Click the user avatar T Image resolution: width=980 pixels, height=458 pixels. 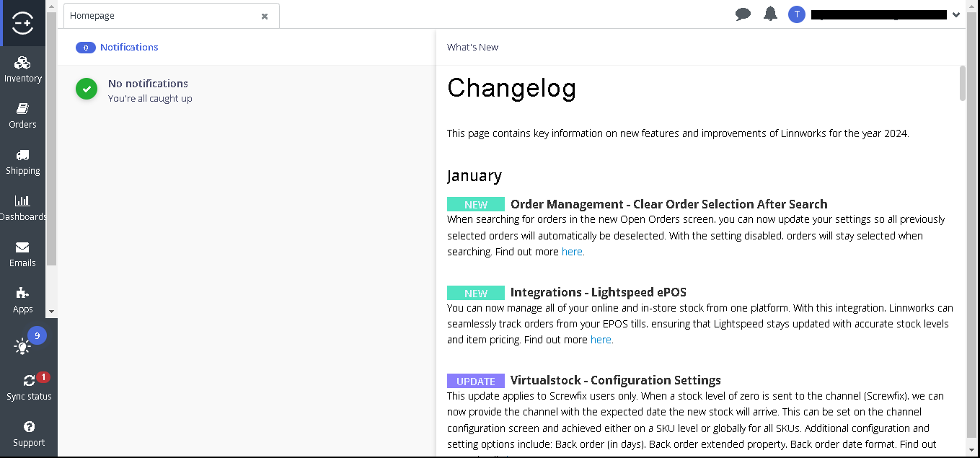coord(796,14)
